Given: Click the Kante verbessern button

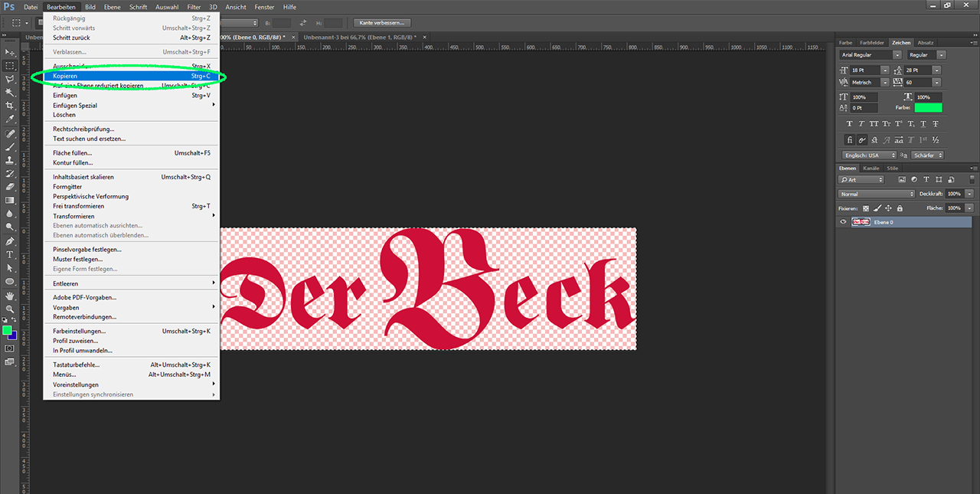Looking at the screenshot, I should click(382, 23).
